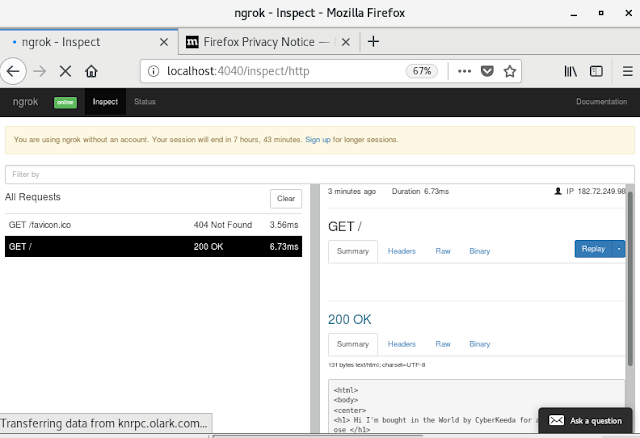Bookmark this page with the star
The width and height of the screenshot is (640, 438).
point(509,71)
